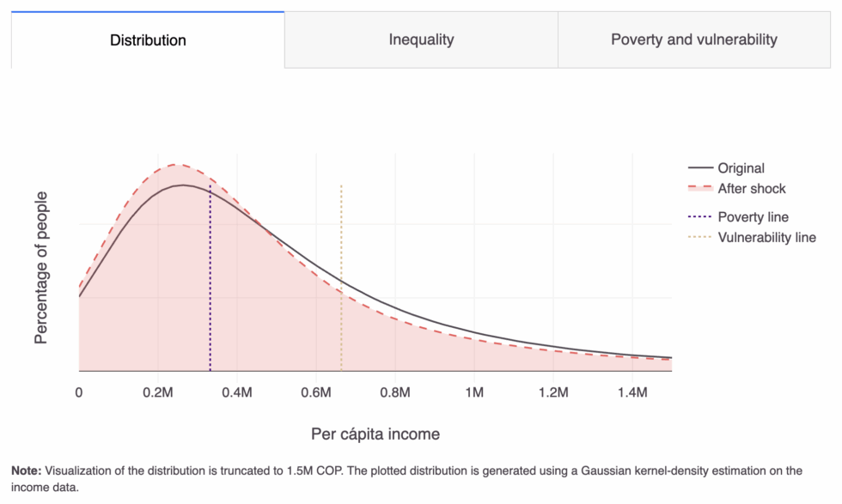Click the Percentage of people axis title
Screen dimensions: 842x504
[41, 268]
